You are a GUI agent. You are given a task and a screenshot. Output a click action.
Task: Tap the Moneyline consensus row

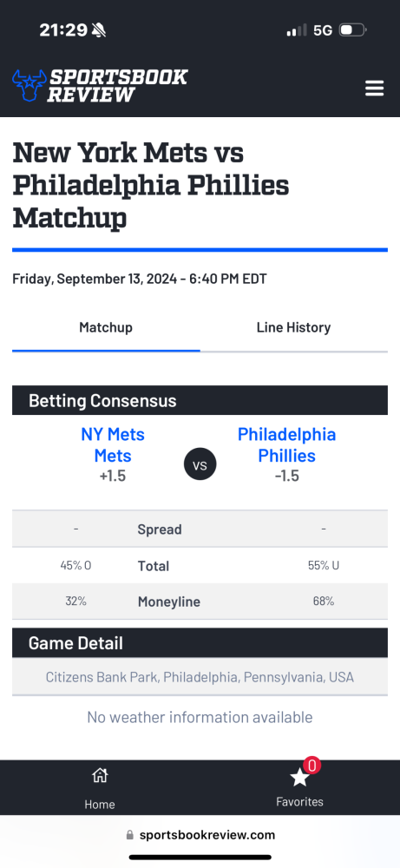point(200,602)
